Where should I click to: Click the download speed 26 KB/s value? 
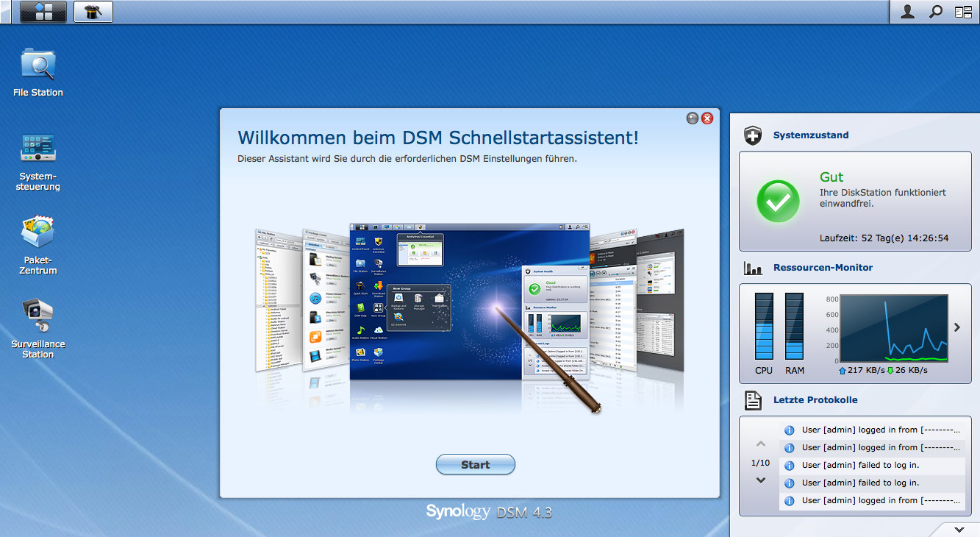point(912,371)
